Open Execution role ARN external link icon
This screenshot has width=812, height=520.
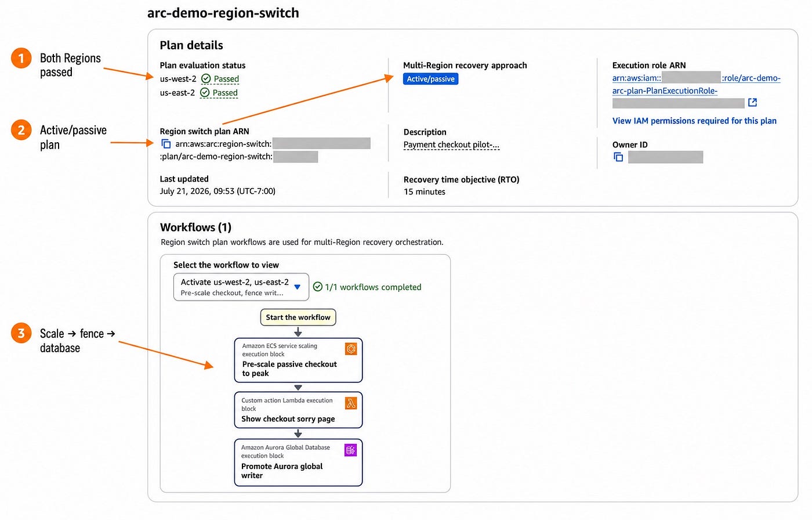752,103
